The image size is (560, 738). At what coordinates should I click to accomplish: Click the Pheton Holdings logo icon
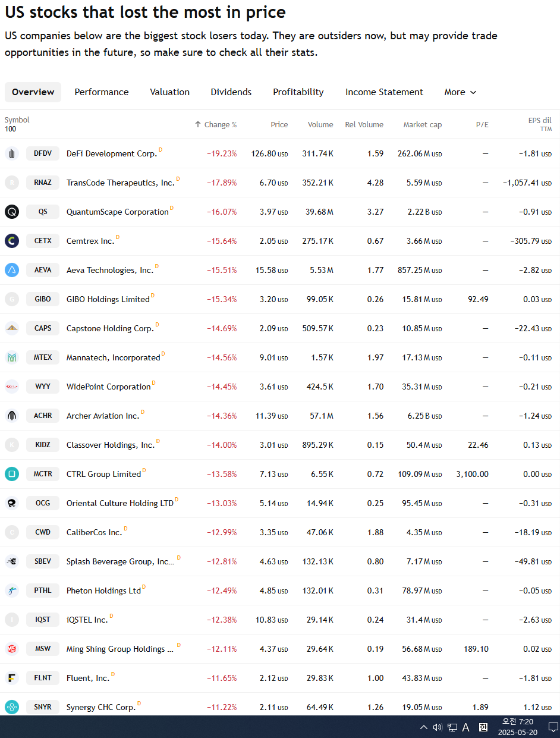(12, 591)
